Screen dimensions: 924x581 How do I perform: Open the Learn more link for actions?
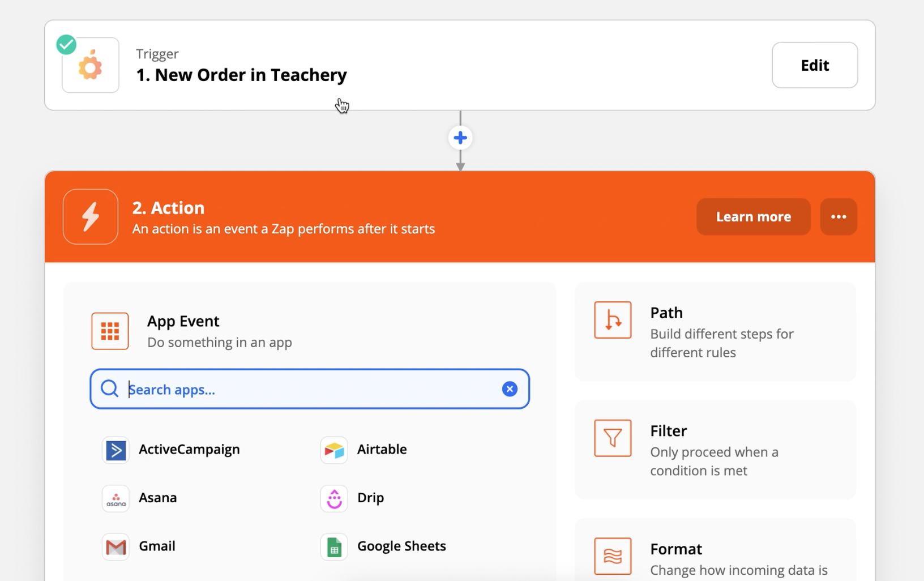(754, 217)
